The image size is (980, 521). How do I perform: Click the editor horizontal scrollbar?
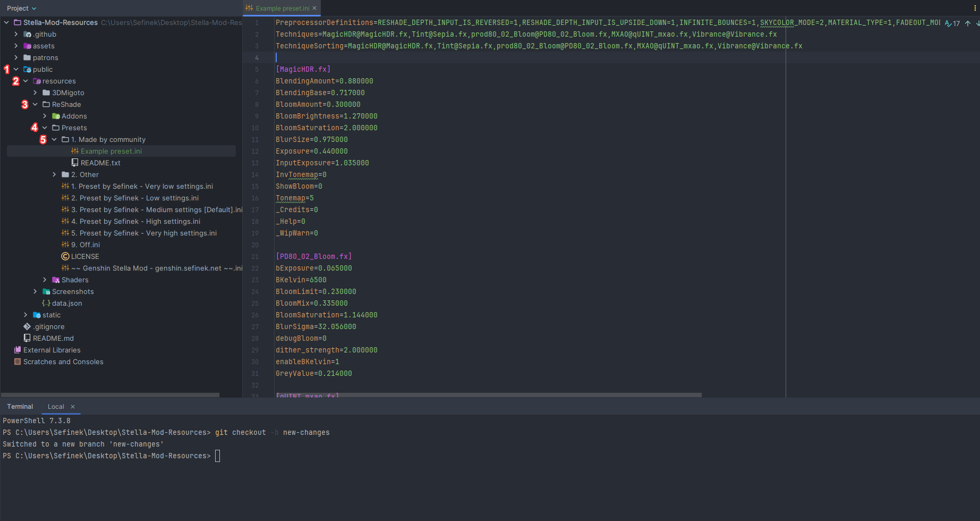488,395
